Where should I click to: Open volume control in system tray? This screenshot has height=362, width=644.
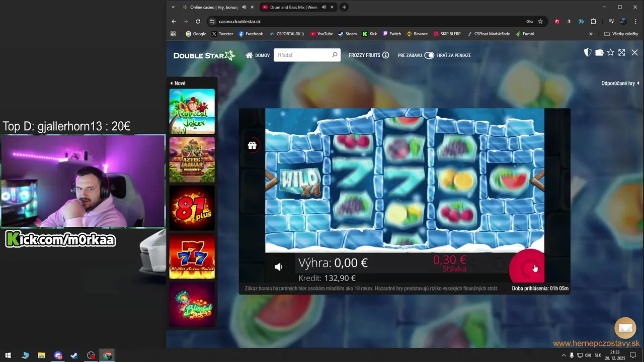[588, 355]
